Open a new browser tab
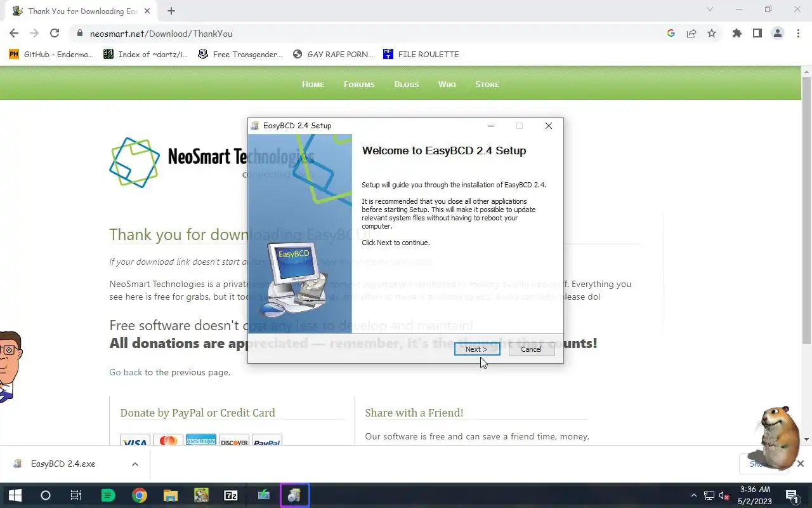 tap(171, 11)
